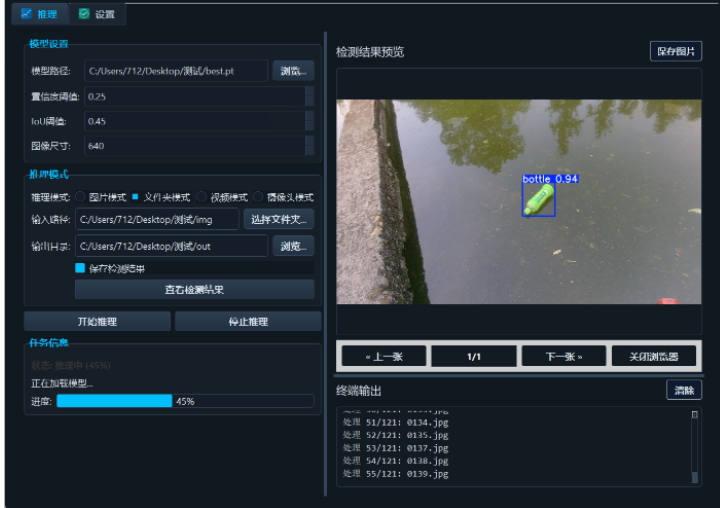
Task: Edit the 输出目录 path field
Action: pos(171,246)
